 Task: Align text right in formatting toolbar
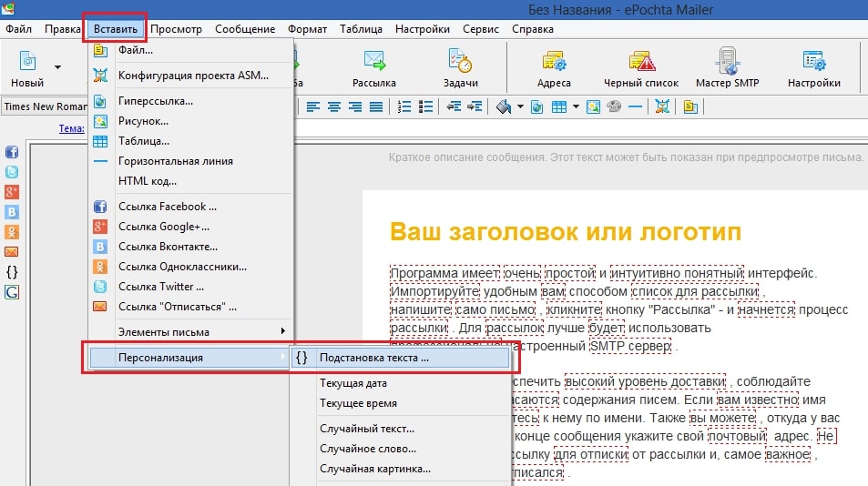click(355, 106)
